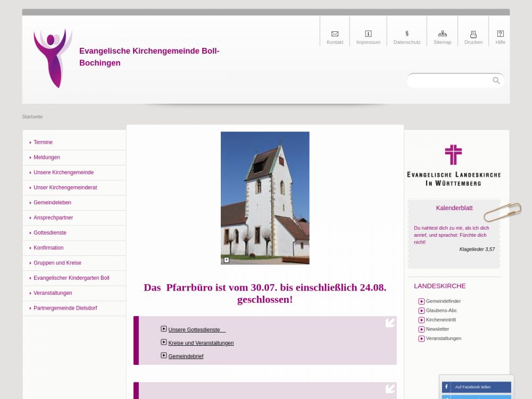The height and width of the screenshot is (399, 532).
Task: Click the Kontakt envelope icon
Action: point(335,34)
